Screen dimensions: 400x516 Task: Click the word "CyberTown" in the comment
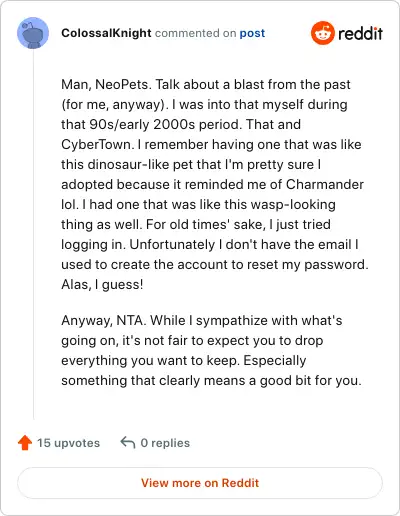pos(96,144)
